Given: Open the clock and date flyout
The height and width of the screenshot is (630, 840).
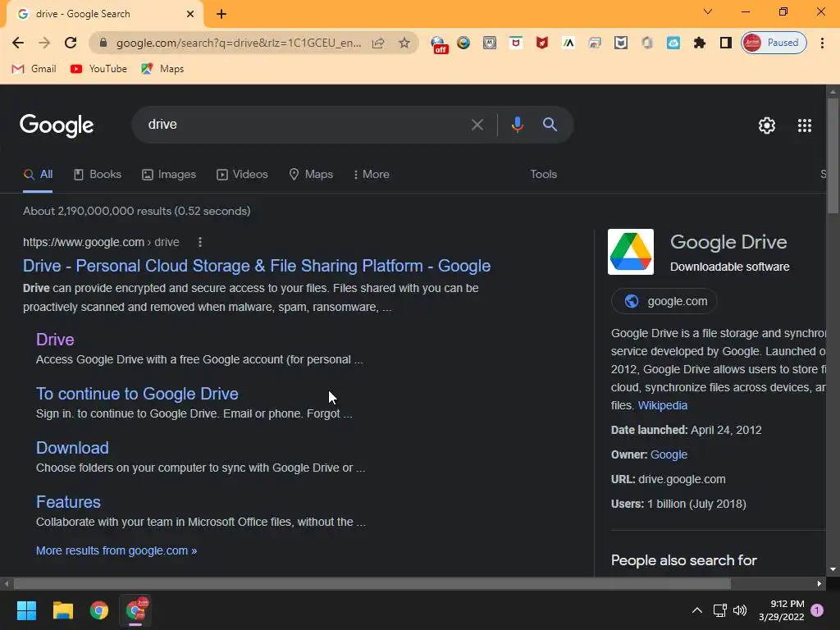Looking at the screenshot, I should [781, 610].
